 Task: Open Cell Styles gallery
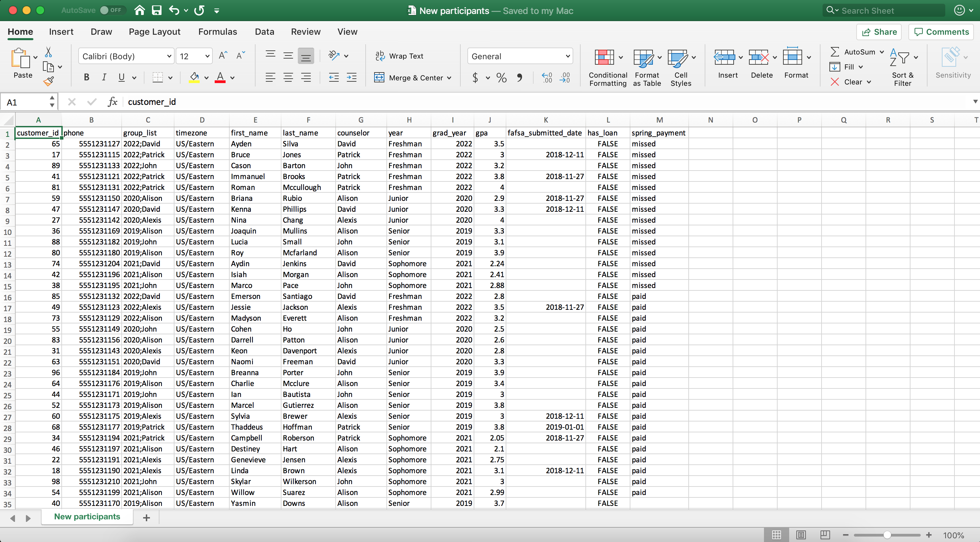click(x=680, y=68)
